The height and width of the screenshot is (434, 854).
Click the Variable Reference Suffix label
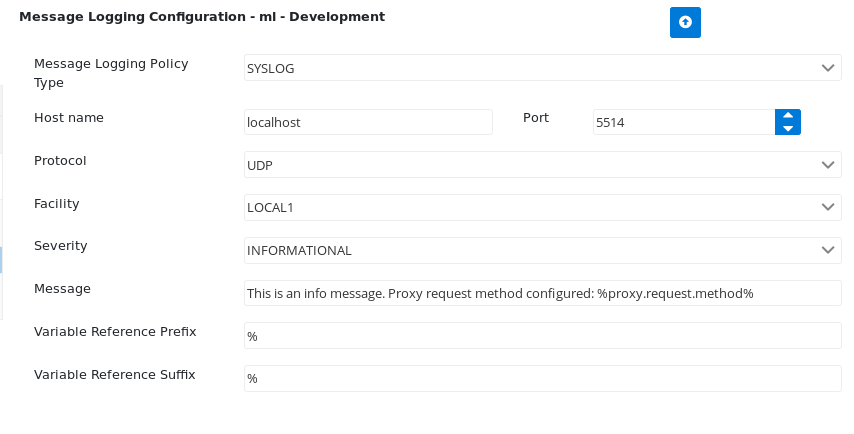[114, 375]
